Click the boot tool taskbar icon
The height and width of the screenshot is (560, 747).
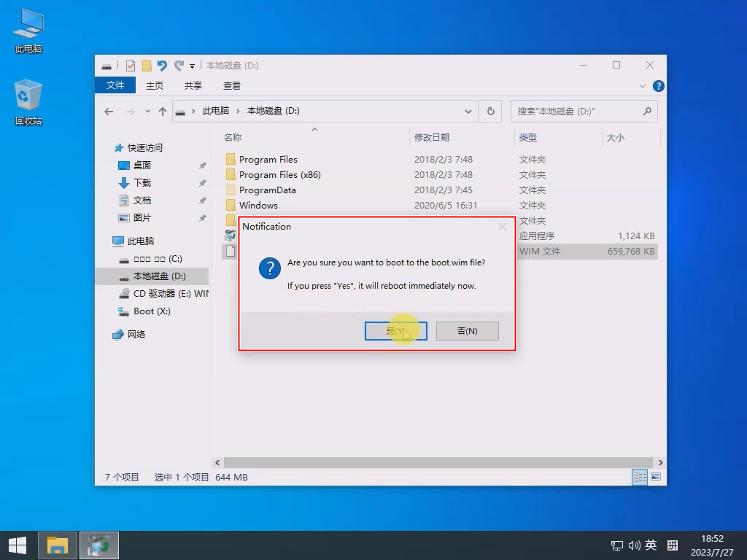pyautogui.click(x=99, y=545)
